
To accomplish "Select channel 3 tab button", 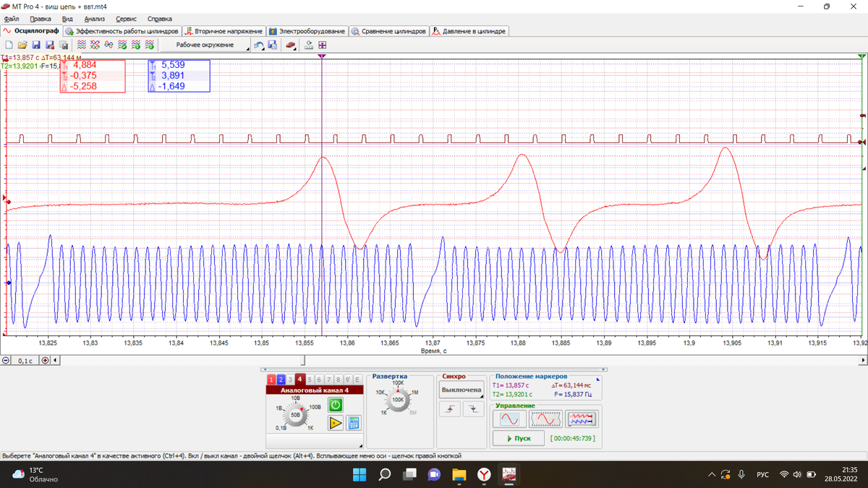I will 290,380.
